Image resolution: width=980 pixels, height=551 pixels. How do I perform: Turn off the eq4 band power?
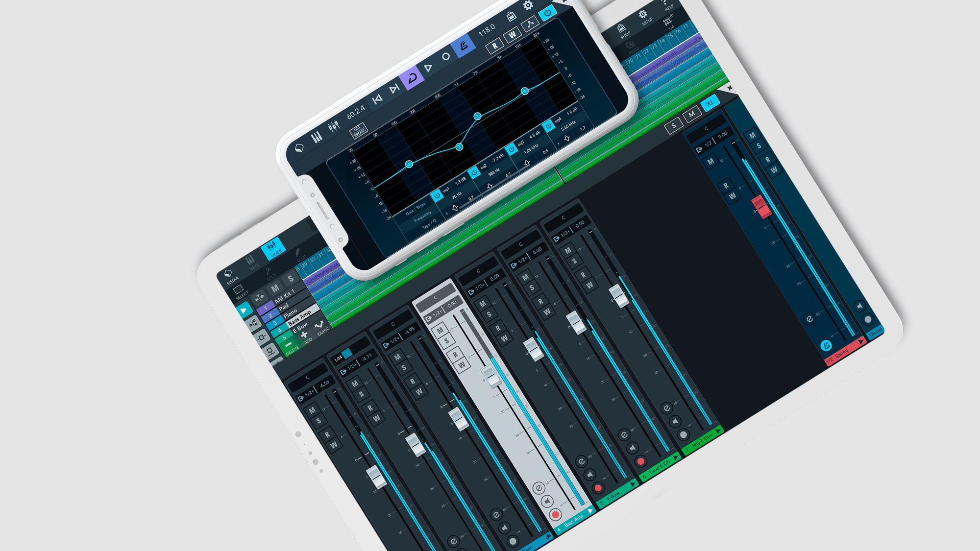pos(548,125)
